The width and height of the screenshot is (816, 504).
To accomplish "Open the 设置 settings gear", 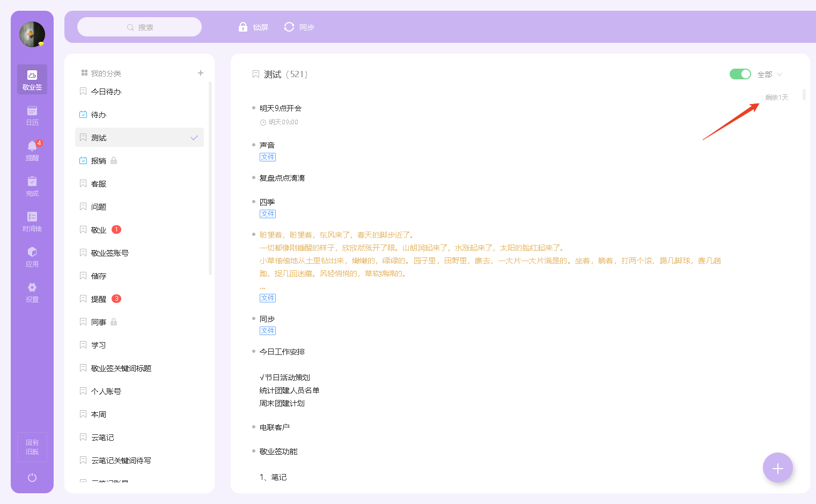I will 32,292.
